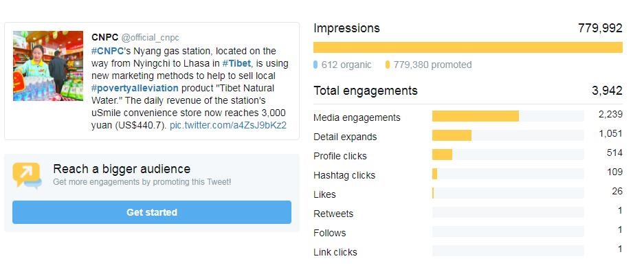Open the pic.twitter.com/a4ZsJ9bKz2 link
644x272 pixels.
pyautogui.click(x=228, y=125)
